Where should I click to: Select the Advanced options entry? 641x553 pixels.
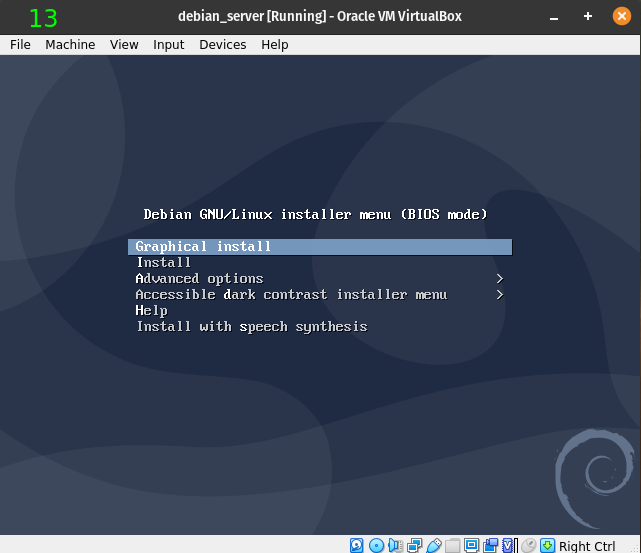tap(199, 279)
